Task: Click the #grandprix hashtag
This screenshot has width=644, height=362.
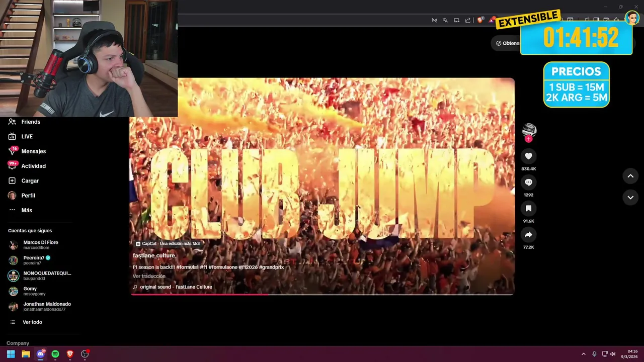Action: (x=272, y=267)
